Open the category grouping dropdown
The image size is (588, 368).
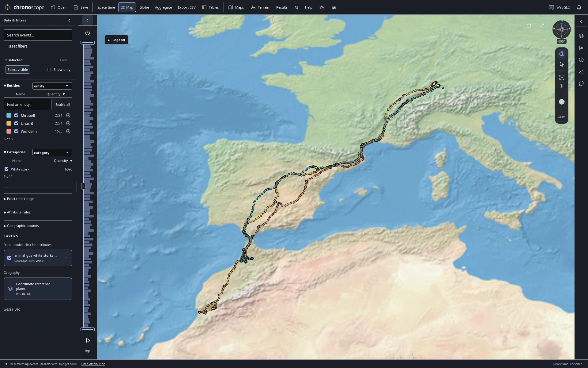[52, 152]
